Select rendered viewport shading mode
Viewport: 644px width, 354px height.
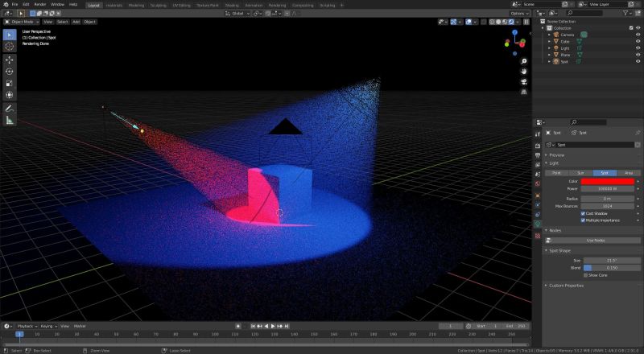pyautogui.click(x=511, y=22)
